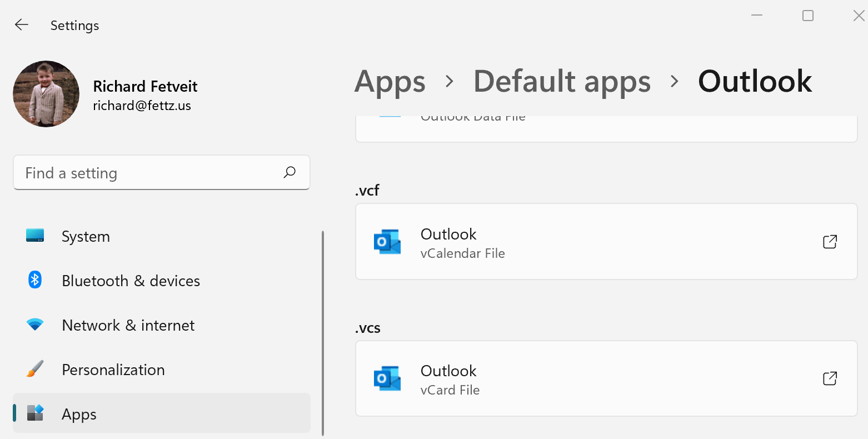
Task: Open Personalization settings
Action: coord(113,370)
